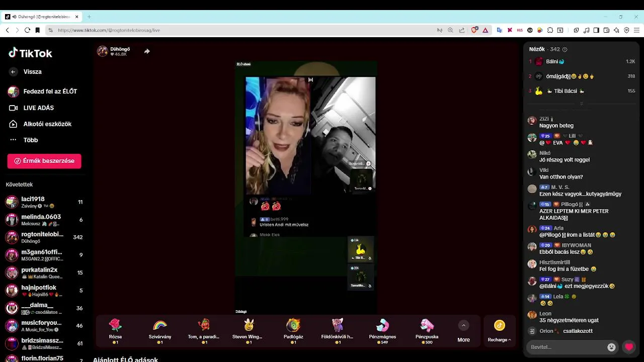This screenshot has height=362, width=644.
Task: Click the TerrorMo guest thumbnail with 314
Action: pyautogui.click(x=361, y=277)
